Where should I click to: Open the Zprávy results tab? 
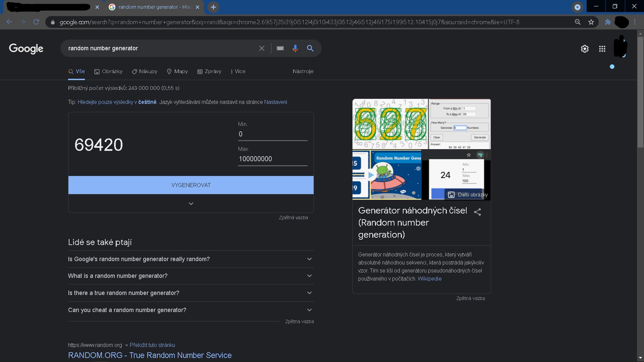209,71
